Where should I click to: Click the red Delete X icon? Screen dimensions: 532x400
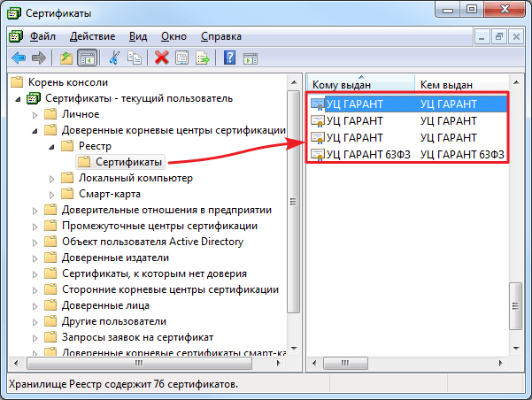(161, 58)
